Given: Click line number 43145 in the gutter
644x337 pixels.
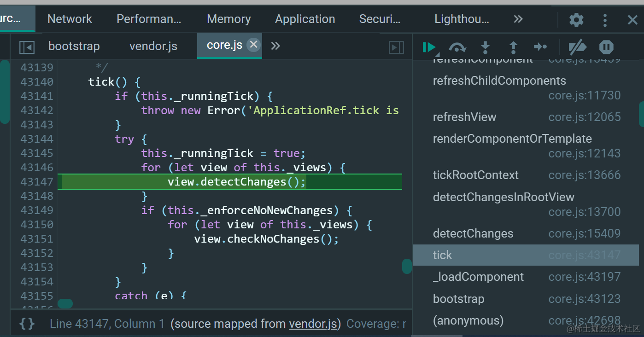Looking at the screenshot, I should 37,153.
